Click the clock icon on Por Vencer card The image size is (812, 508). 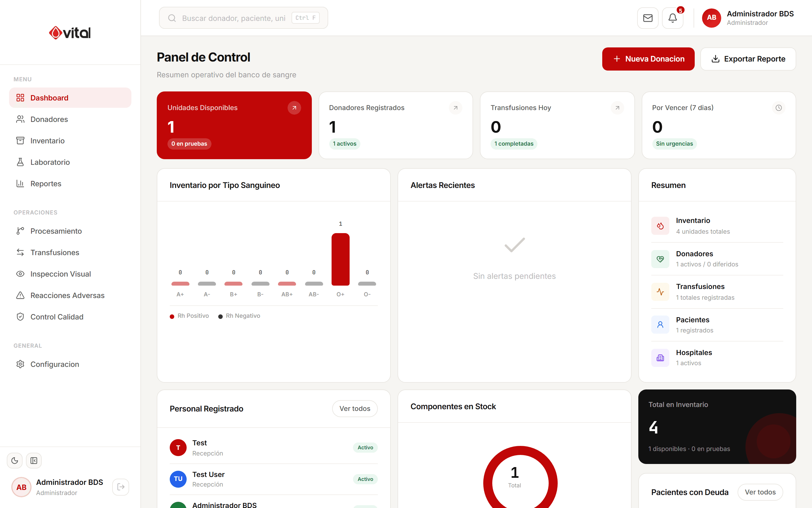[778, 108]
